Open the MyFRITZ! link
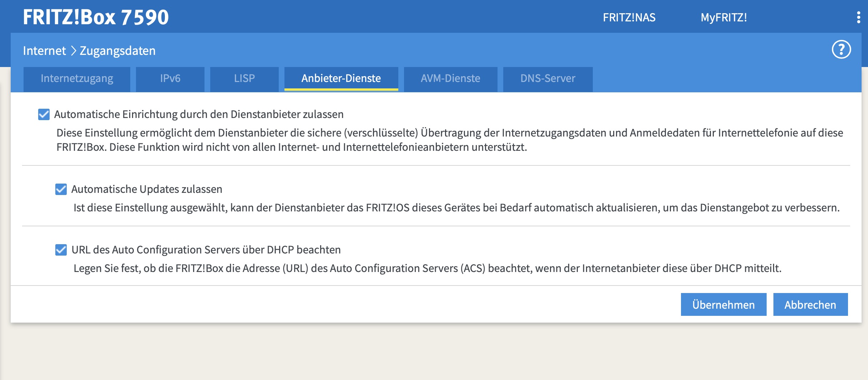The height and width of the screenshot is (380, 868). click(724, 17)
